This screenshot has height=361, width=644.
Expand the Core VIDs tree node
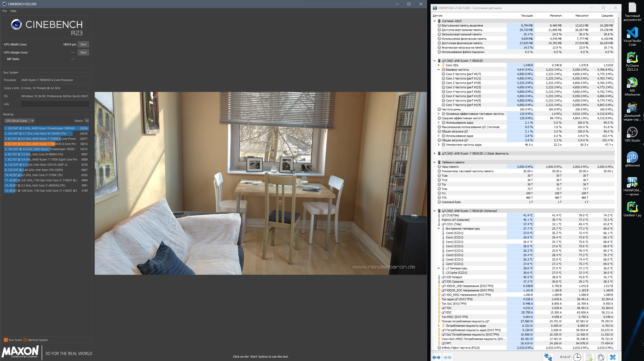point(439,65)
